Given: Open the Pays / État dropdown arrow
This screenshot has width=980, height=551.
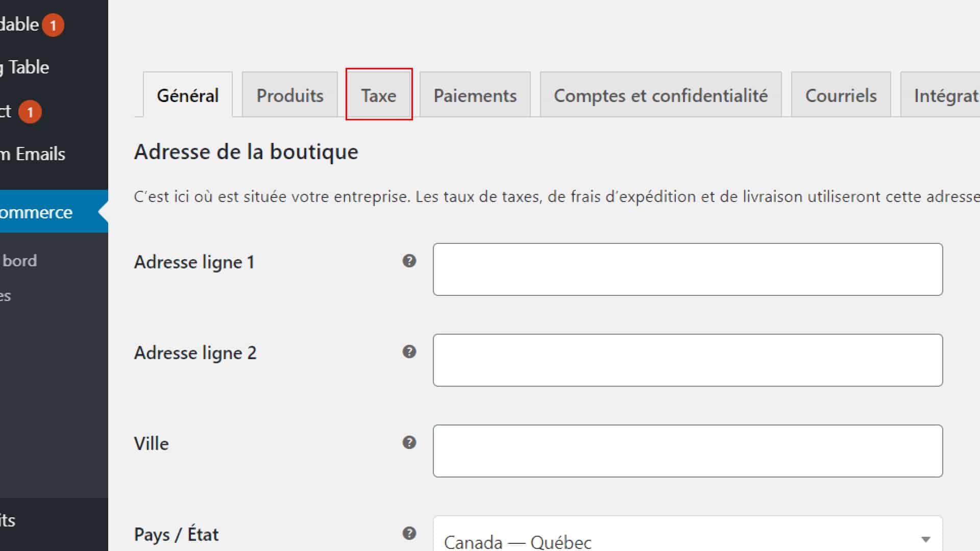Looking at the screenshot, I should pos(925,539).
